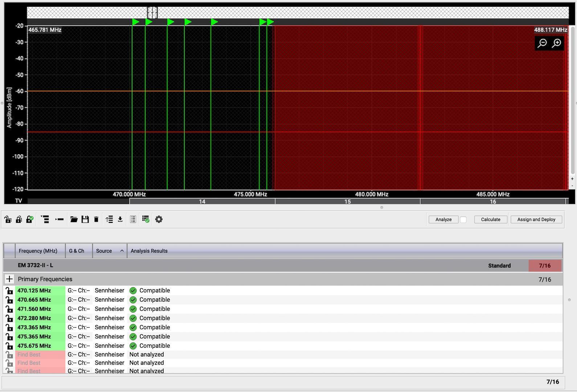Click the floppy disk save icon
577x392 pixels.
(x=85, y=219)
